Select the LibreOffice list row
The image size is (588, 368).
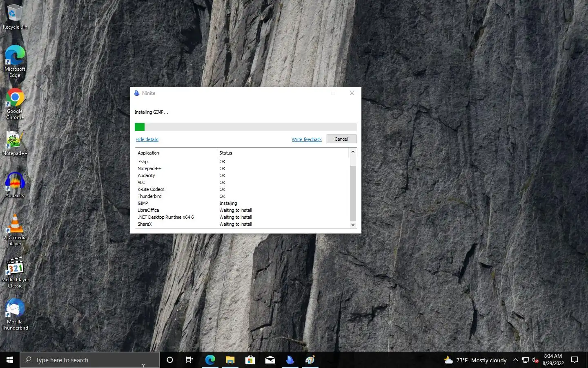point(242,210)
